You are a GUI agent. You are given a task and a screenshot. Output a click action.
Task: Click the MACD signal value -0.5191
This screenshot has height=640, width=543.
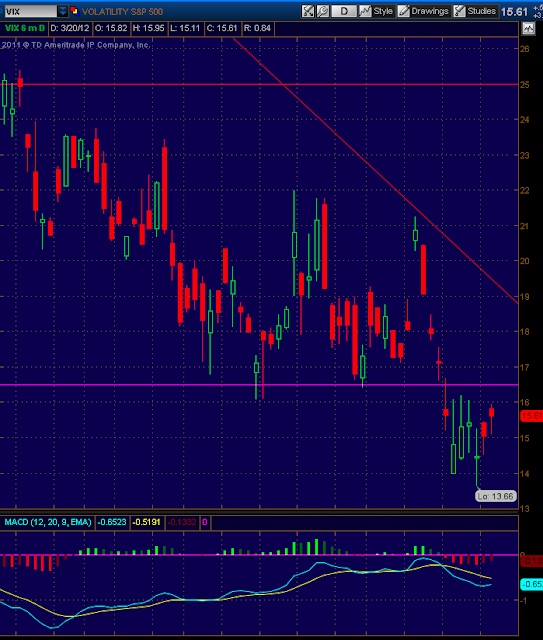146,522
